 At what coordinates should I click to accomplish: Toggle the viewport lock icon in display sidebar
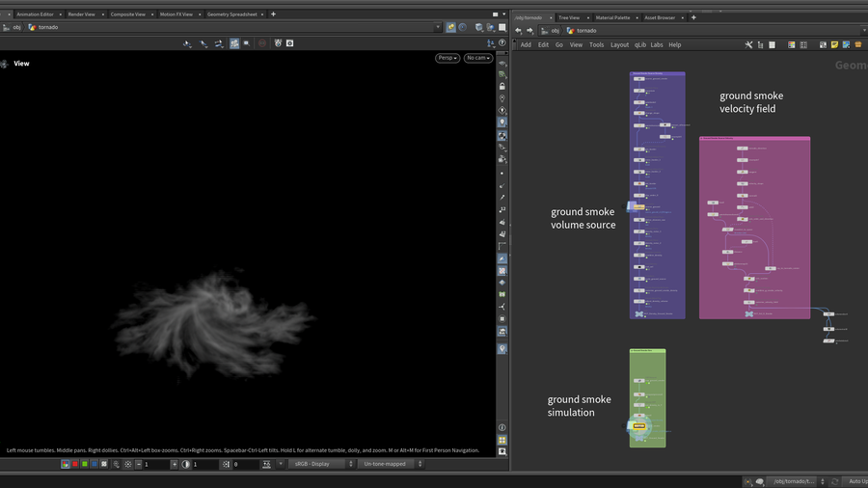[502, 86]
